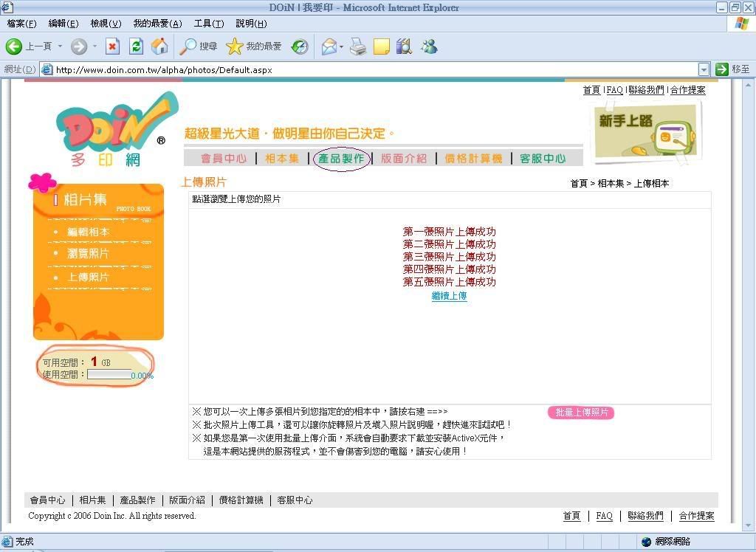Click the Research book icon in toolbar
756x552 pixels.
[403, 46]
